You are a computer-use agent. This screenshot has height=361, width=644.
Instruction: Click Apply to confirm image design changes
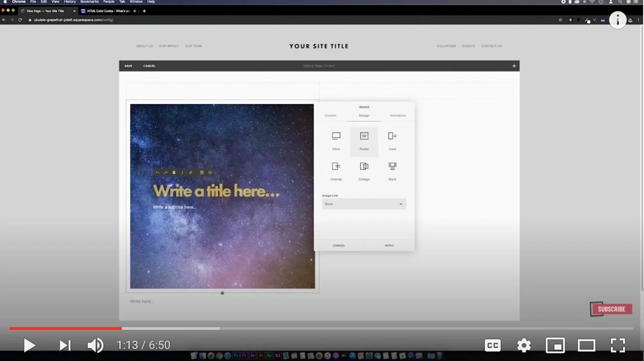pos(389,245)
